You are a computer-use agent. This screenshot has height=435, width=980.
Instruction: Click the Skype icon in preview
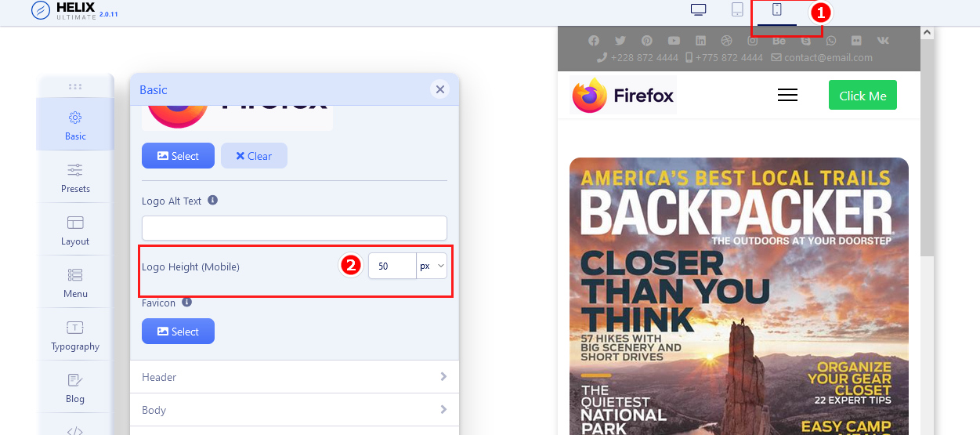click(805, 41)
